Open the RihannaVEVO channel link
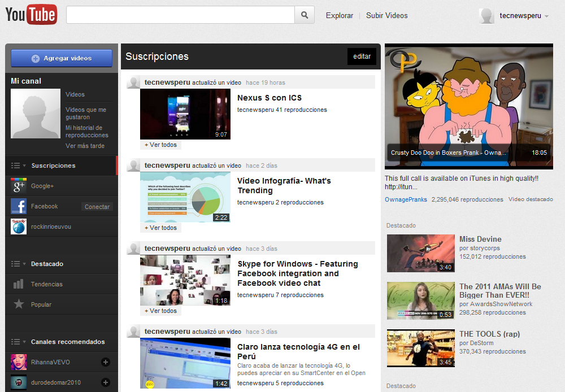The image size is (565, 392). tap(50, 362)
